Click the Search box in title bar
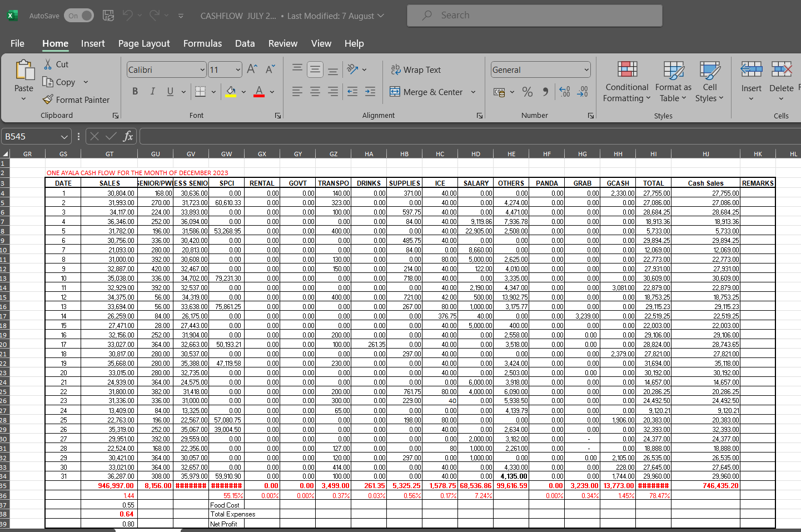 534,16
